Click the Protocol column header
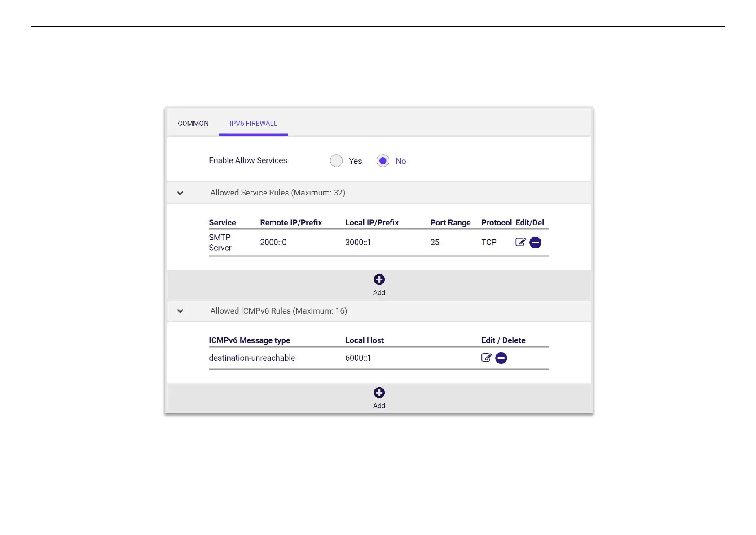Image resolution: width=756 pixels, height=535 pixels. pyautogui.click(x=497, y=223)
